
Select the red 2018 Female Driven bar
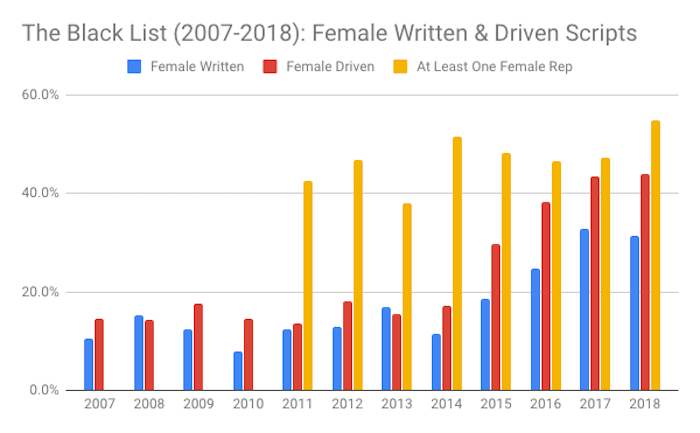coord(645,282)
